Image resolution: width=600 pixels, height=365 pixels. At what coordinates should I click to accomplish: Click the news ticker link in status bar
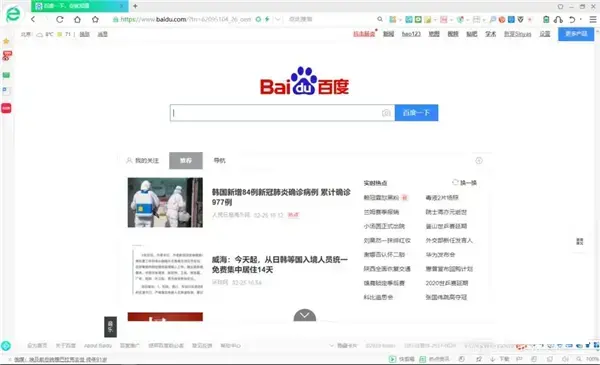point(60,360)
